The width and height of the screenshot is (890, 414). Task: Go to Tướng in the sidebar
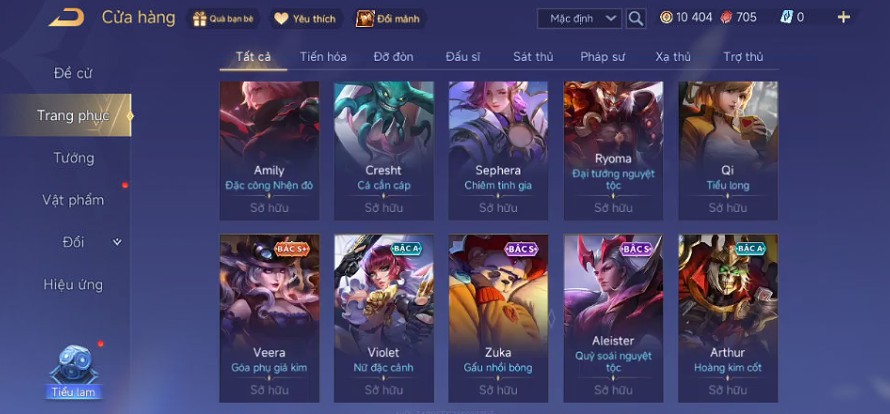(74, 158)
